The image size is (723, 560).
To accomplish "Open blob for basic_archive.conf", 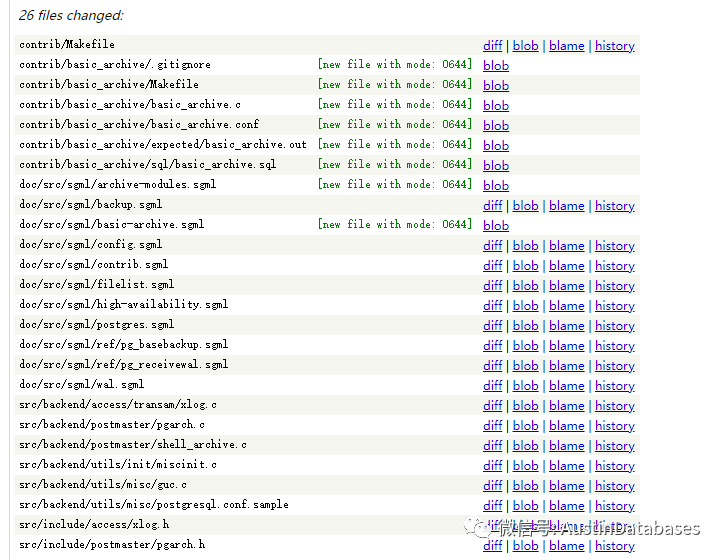I will click(x=496, y=126).
